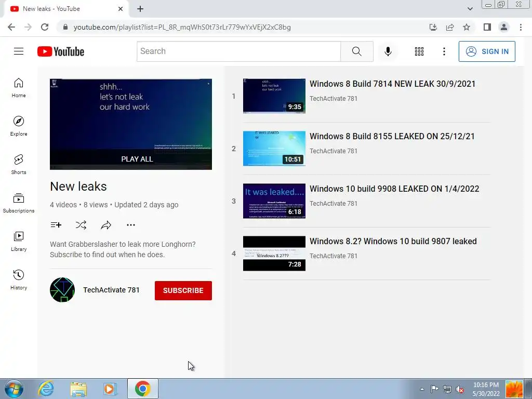Open the Windows Start menu
Screen dimensions: 532x399
coord(14,389)
